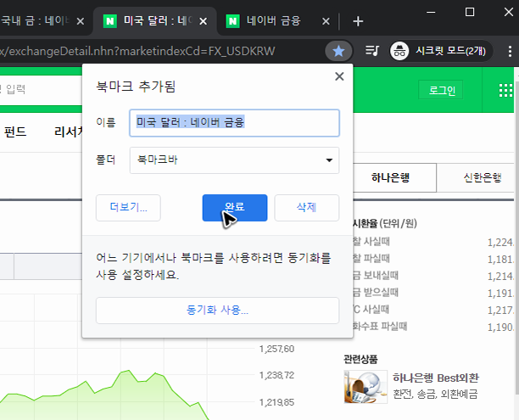Click the 환전, 송금, 외환예금 text
519x420 pixels.
coord(435,394)
